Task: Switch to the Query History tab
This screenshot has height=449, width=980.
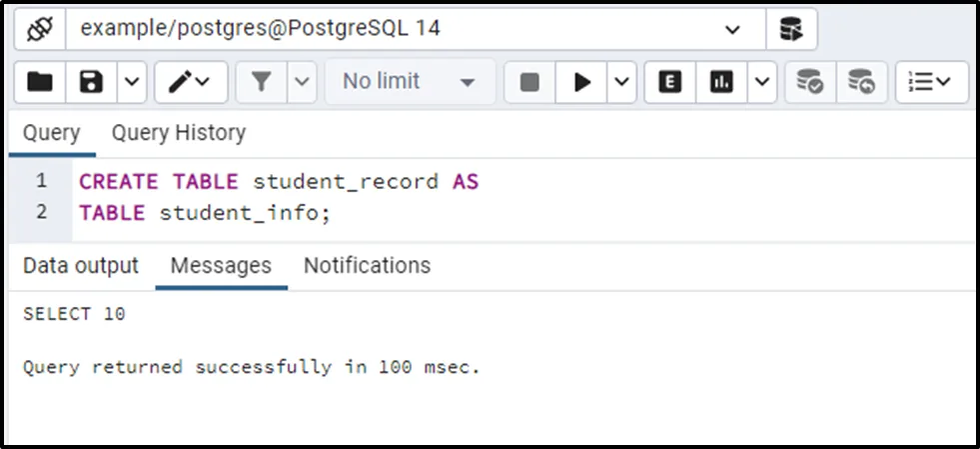Action: click(178, 133)
